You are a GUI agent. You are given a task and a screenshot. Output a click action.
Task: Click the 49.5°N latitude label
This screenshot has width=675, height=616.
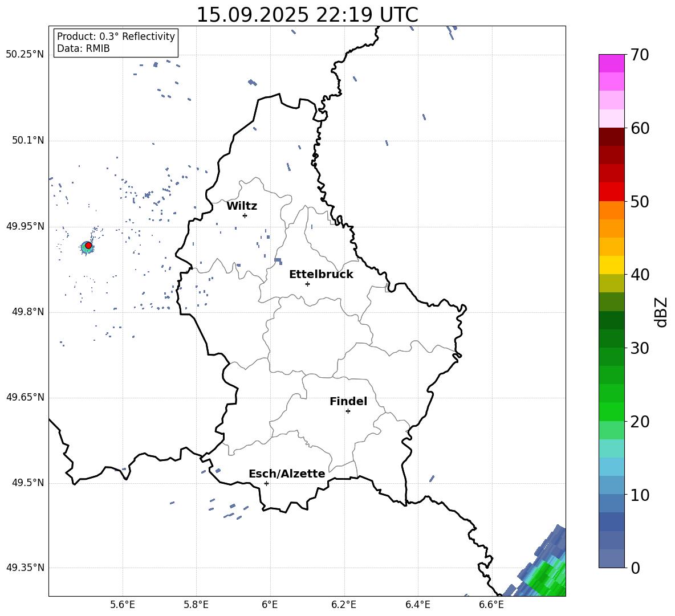pos(28,483)
